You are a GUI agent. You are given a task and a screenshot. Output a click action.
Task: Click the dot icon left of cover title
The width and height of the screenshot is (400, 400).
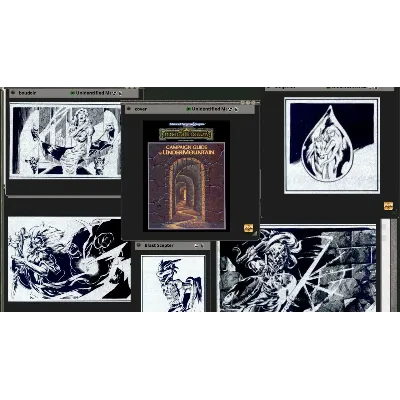(129, 108)
